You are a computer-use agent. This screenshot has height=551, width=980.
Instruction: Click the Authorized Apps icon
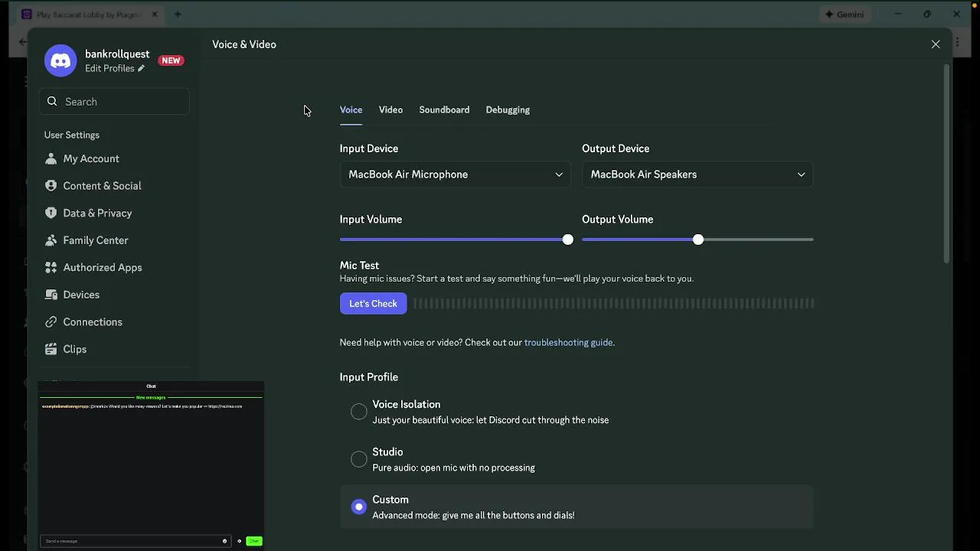tap(51, 267)
